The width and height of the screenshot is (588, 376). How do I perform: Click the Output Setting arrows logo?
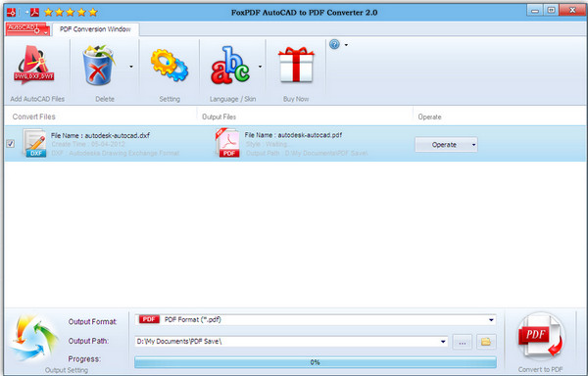pos(33,339)
